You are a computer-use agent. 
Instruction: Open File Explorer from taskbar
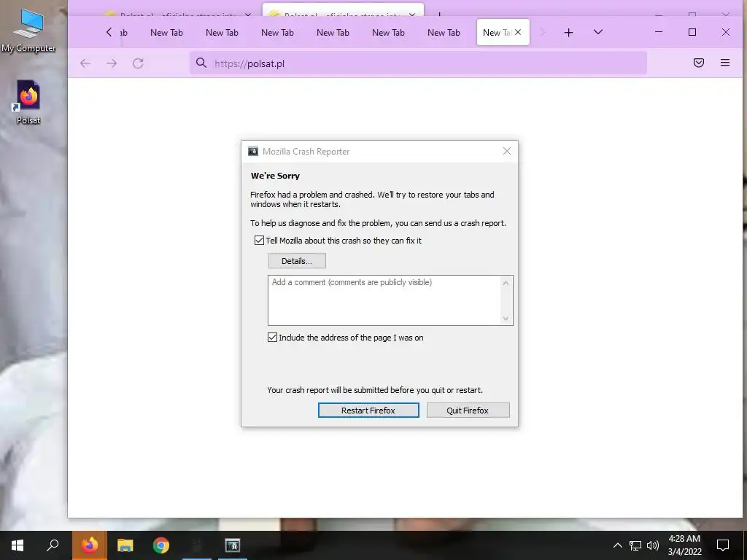click(125, 545)
